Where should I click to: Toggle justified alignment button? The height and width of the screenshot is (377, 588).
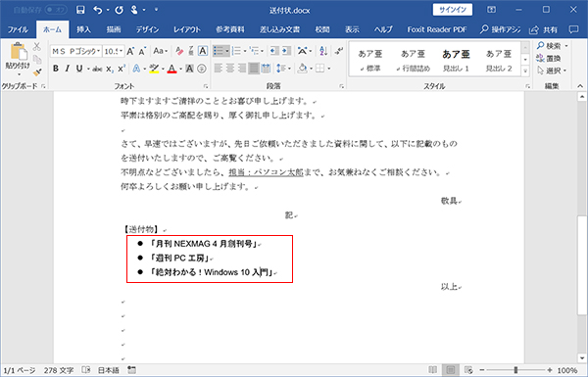[x=254, y=69]
